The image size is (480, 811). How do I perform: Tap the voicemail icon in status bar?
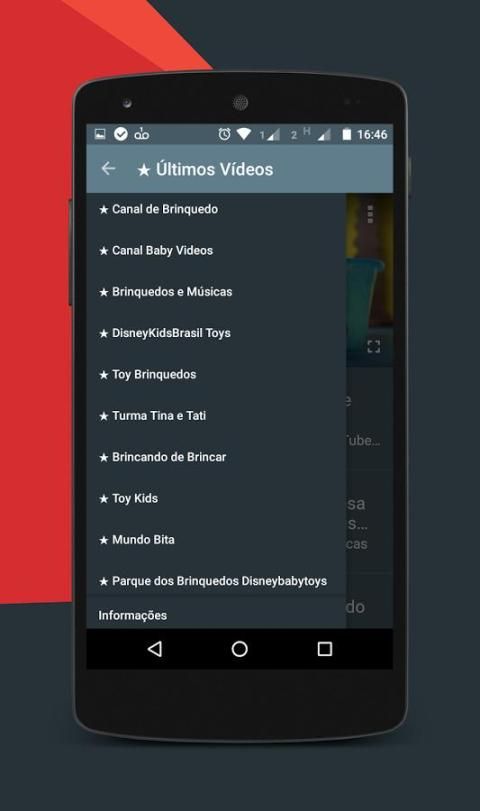click(x=142, y=134)
